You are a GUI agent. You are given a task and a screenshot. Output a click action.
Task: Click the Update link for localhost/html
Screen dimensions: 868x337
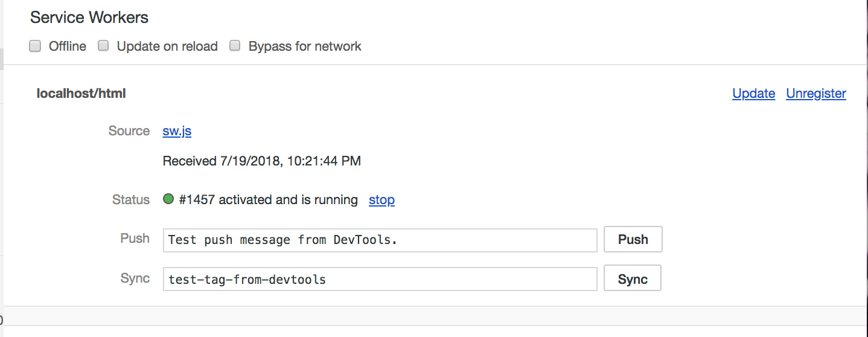pyautogui.click(x=753, y=93)
